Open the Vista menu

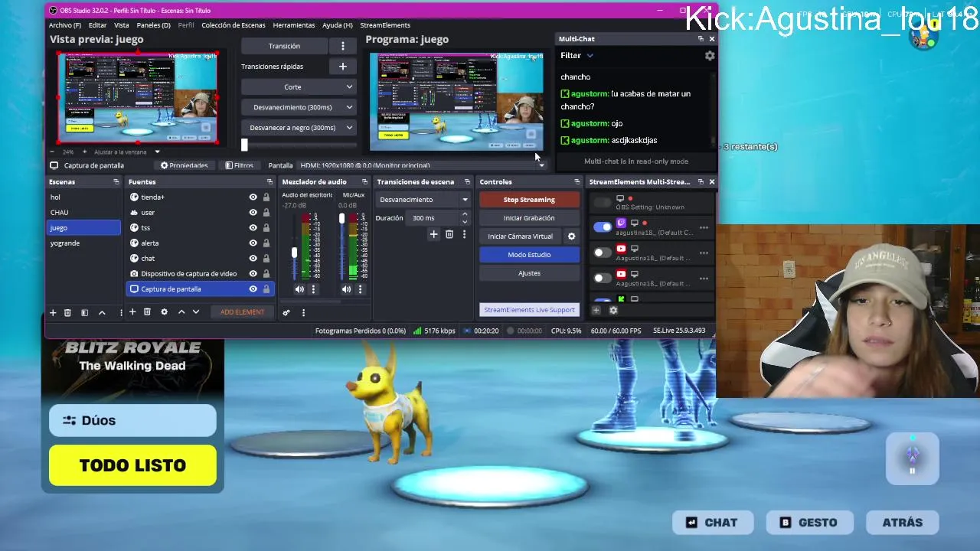[x=122, y=25]
